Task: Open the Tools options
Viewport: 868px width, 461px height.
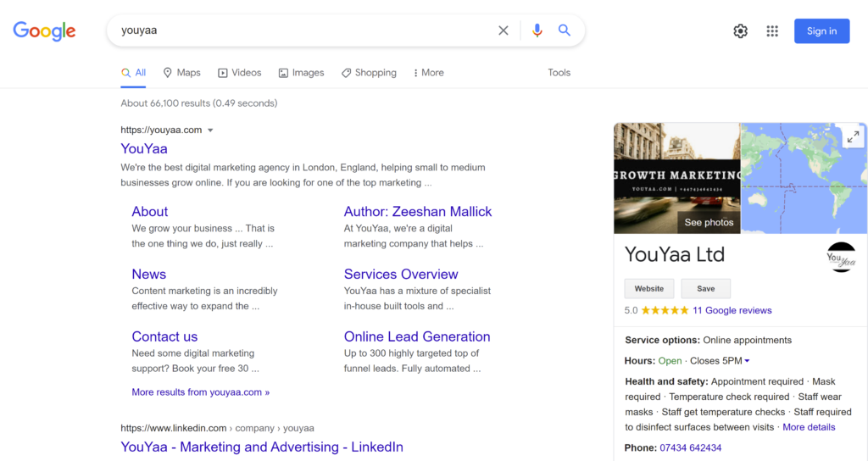Action: (x=559, y=73)
